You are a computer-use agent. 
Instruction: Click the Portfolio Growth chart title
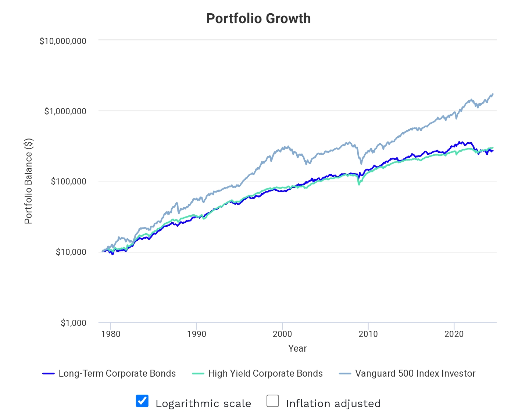click(258, 18)
